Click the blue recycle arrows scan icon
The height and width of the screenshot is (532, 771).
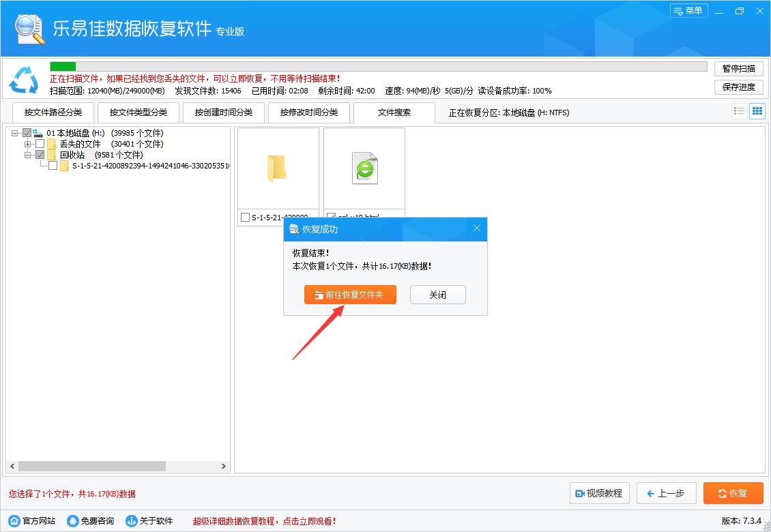24,79
